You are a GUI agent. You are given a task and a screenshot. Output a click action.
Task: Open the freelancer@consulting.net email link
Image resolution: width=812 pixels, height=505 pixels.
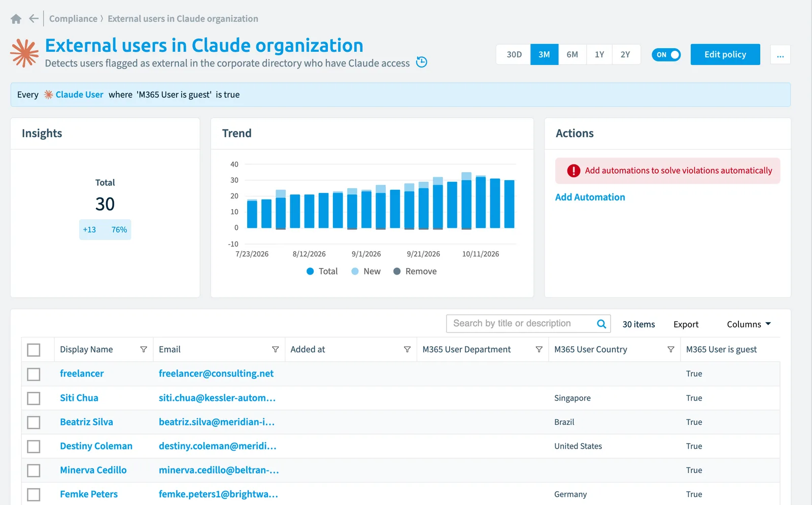click(216, 374)
